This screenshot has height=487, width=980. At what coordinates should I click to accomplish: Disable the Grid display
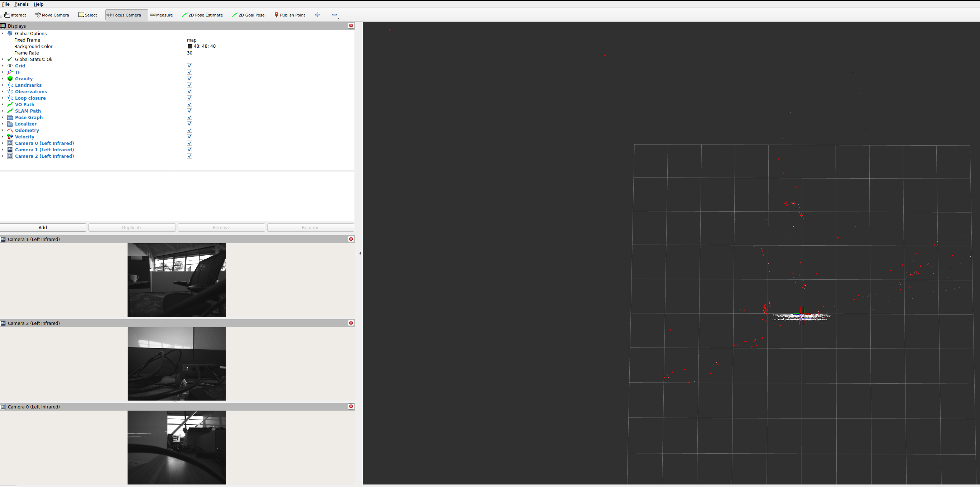189,66
